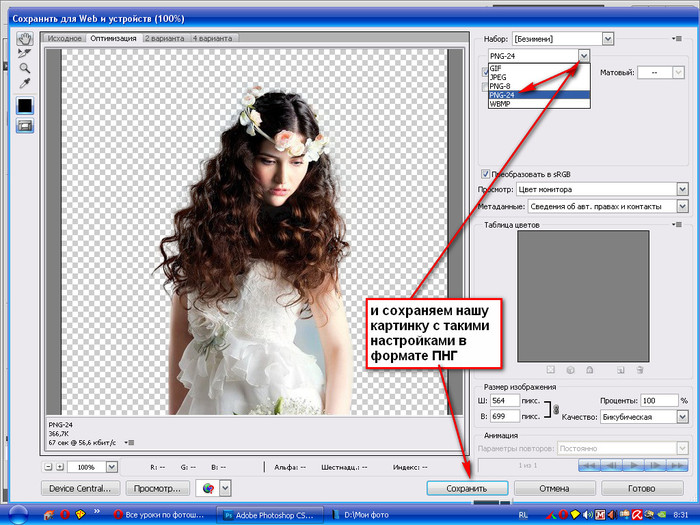The width and height of the screenshot is (700, 525).
Task: Click the 1 из 1 frame counter
Action: click(528, 465)
